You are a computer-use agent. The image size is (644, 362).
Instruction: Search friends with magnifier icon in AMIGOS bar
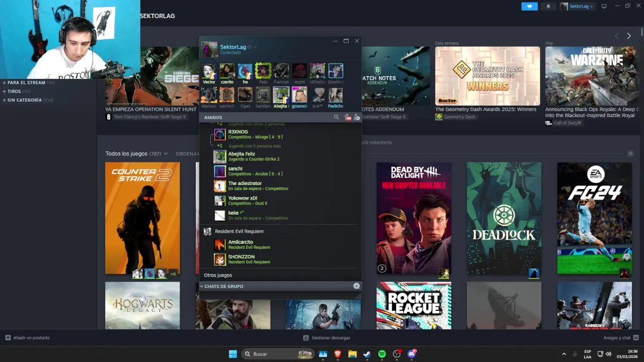(x=336, y=117)
